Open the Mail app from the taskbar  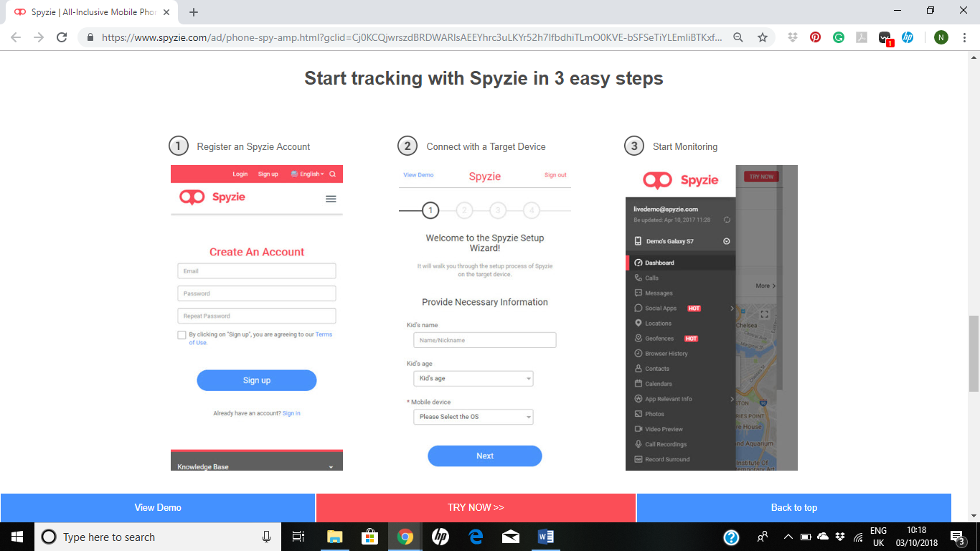511,537
